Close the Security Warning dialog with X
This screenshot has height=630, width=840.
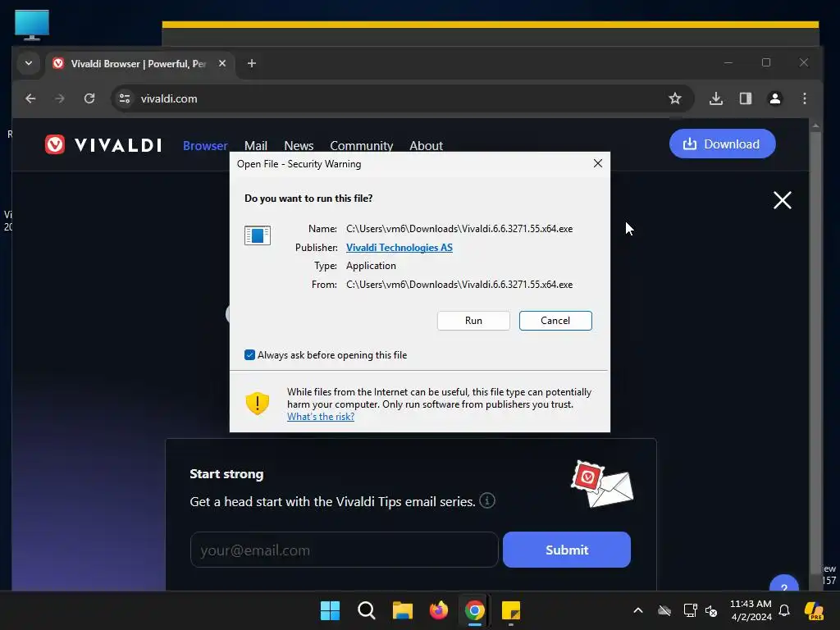[598, 163]
